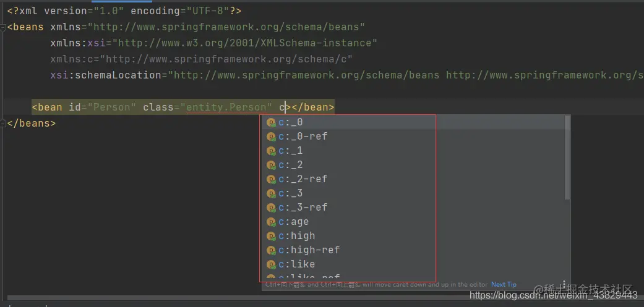The height and width of the screenshot is (307, 644).
Task: Click the id="Person" attribute
Action: [x=102, y=107]
